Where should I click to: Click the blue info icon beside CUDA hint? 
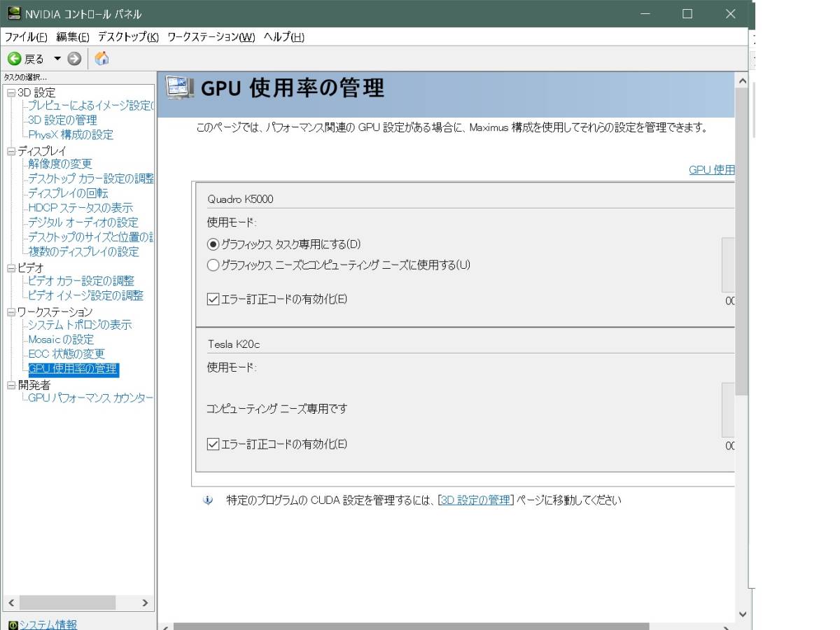208,500
